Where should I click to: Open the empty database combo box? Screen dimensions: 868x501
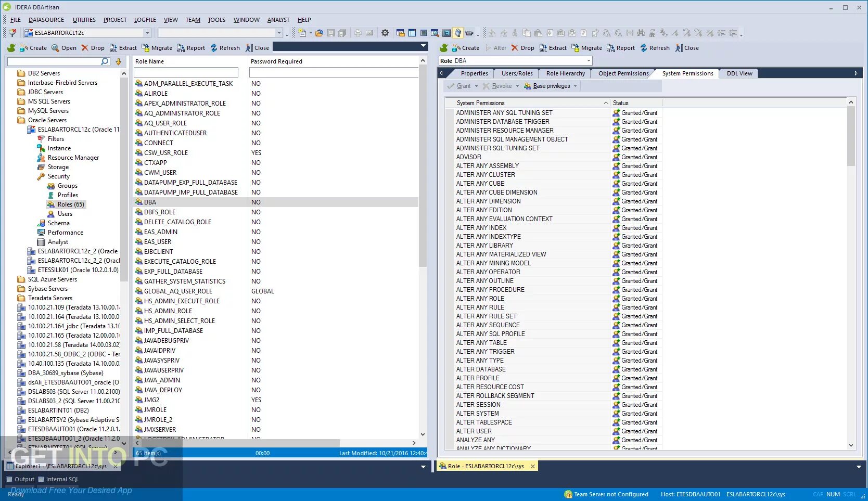(279, 33)
